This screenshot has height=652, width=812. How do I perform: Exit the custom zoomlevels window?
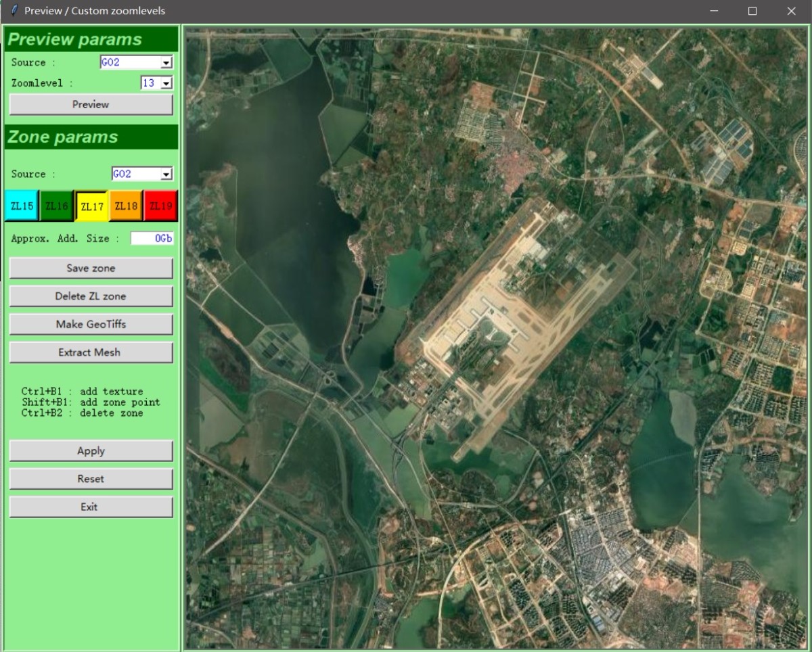click(x=91, y=507)
